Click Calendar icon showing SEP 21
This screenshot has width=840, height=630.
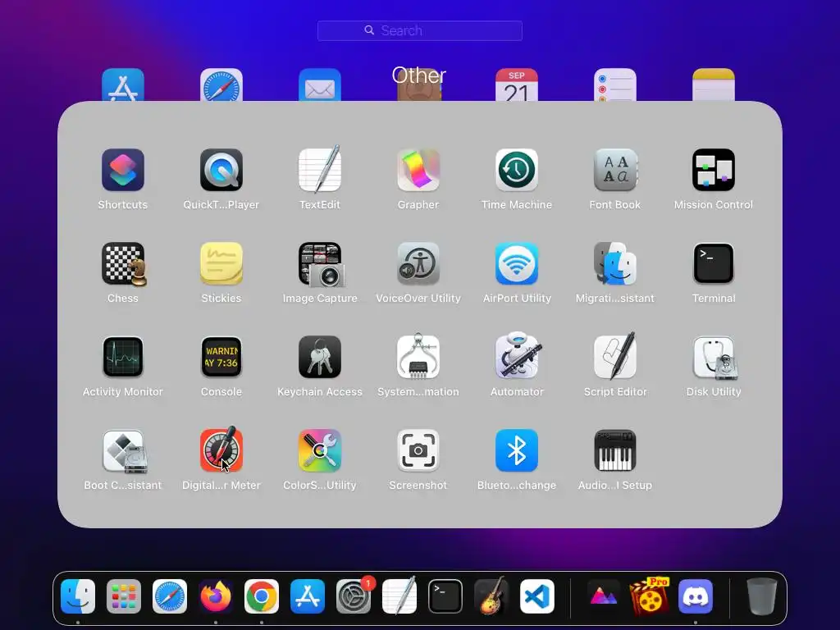tap(517, 84)
